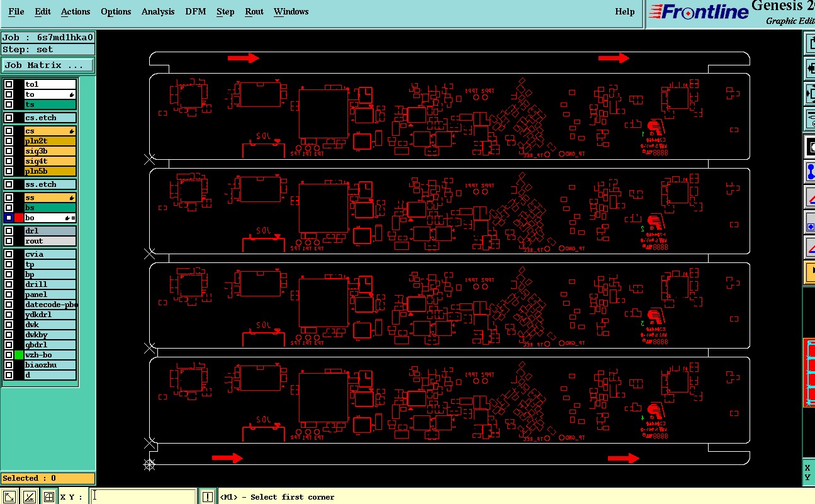This screenshot has width=815, height=504.
Task: Select the layer name 'bs'
Action: point(50,208)
